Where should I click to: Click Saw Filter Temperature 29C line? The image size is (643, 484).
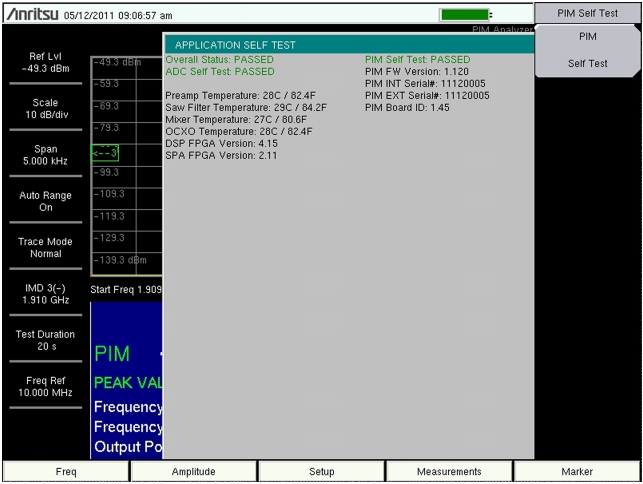point(246,107)
